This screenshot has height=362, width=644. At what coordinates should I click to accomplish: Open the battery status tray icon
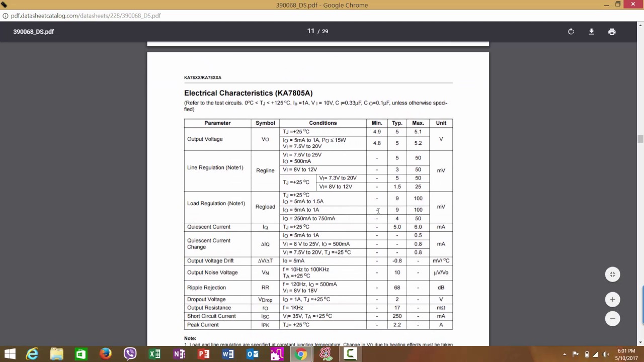[x=587, y=354]
